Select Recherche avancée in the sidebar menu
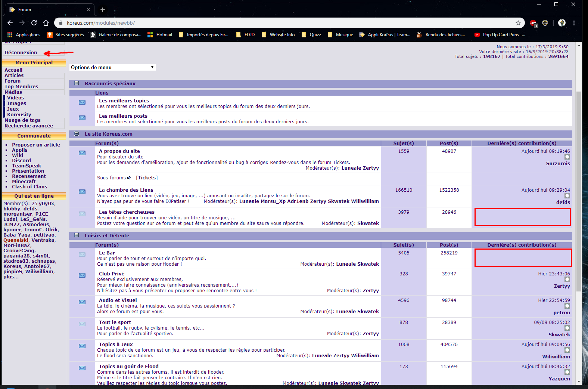This screenshot has height=389, width=588. coord(29,126)
